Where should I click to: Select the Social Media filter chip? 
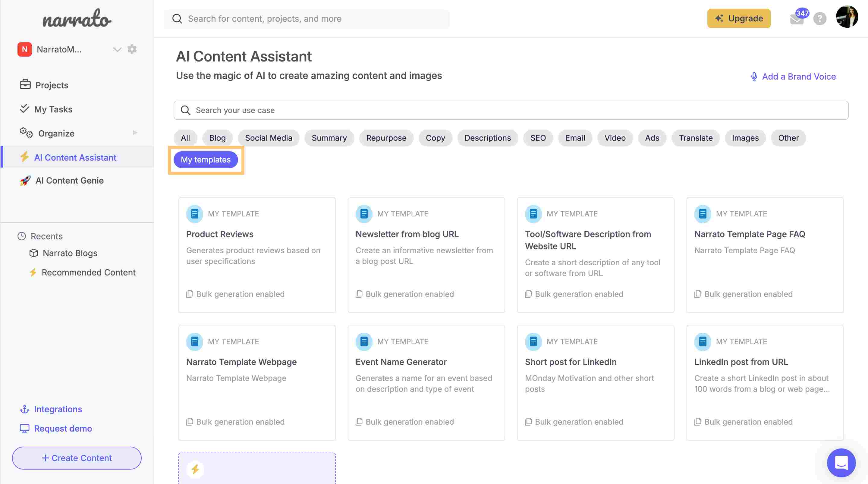coord(269,138)
